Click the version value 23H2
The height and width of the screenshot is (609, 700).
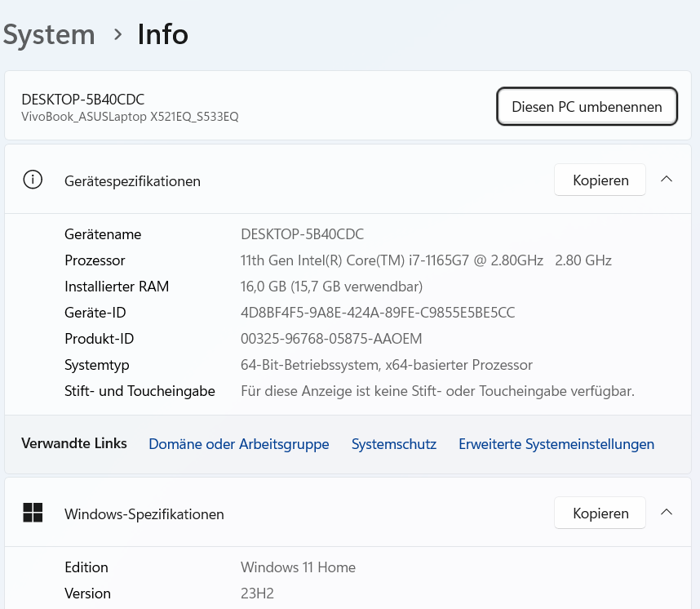coord(257,593)
